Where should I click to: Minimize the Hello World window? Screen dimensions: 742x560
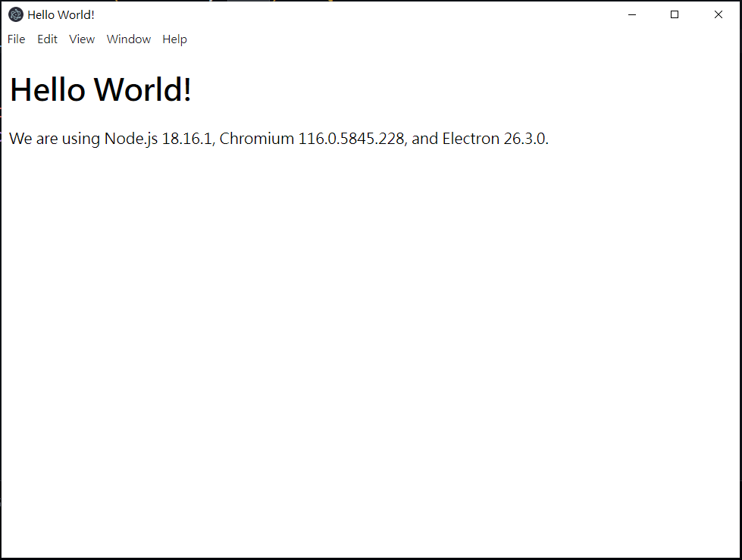[632, 14]
